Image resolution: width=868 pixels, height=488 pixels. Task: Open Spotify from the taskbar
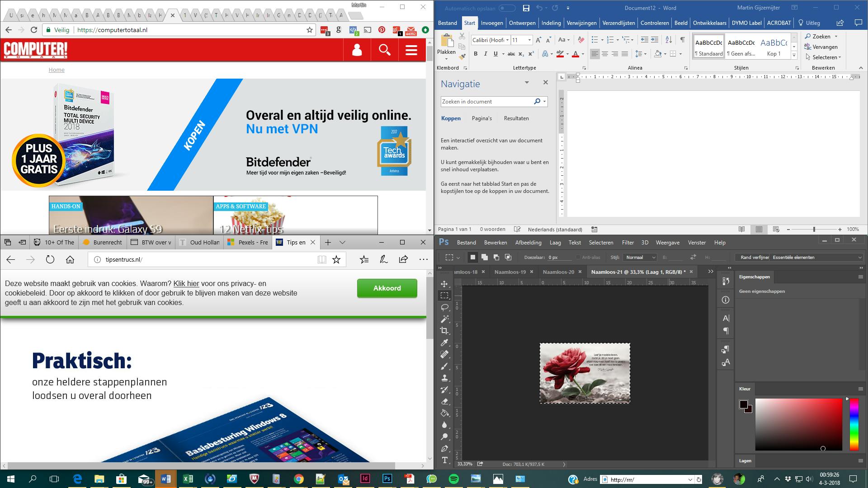coord(453,479)
